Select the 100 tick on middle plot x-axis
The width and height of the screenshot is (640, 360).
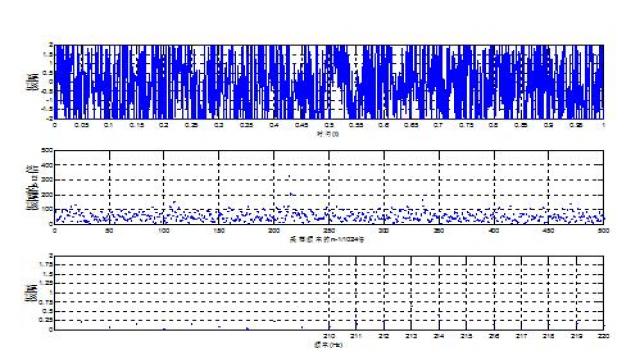coord(163,231)
